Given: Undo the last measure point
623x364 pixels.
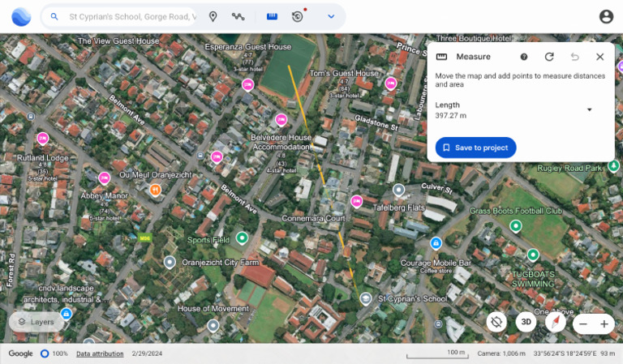Looking at the screenshot, I should point(574,57).
